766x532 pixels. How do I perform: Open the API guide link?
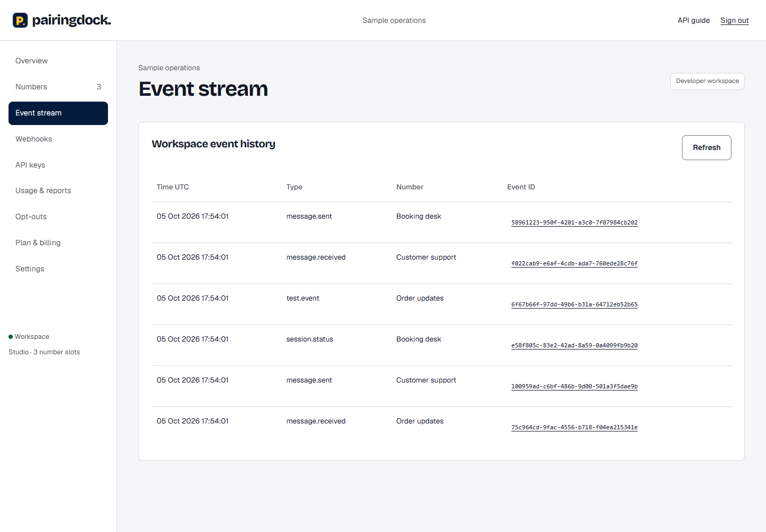[x=694, y=20]
